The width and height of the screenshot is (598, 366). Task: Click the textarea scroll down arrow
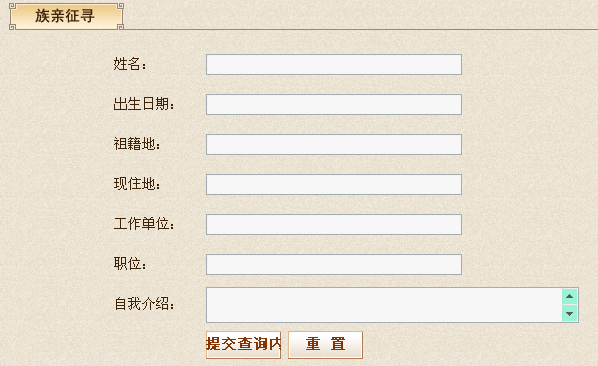click(569, 314)
